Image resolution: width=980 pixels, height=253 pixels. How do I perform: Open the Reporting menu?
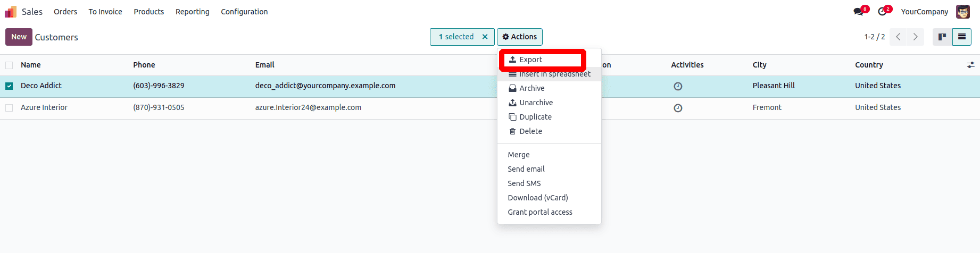point(193,12)
